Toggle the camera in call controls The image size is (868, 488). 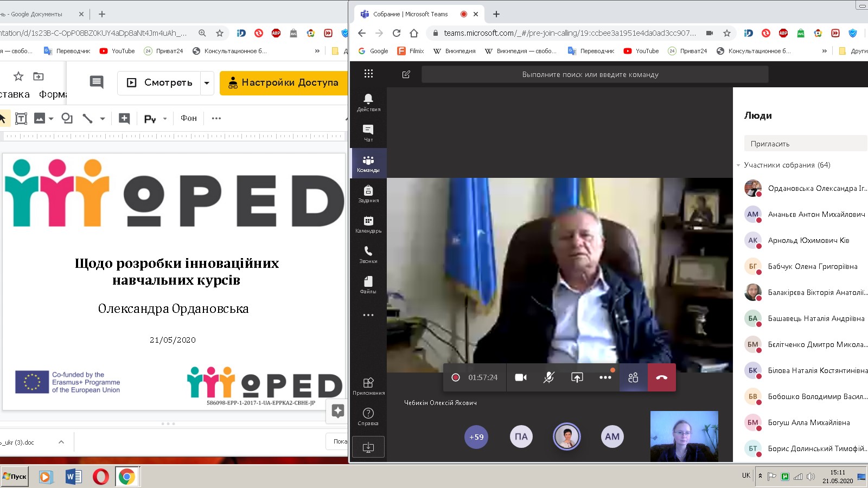[521, 377]
